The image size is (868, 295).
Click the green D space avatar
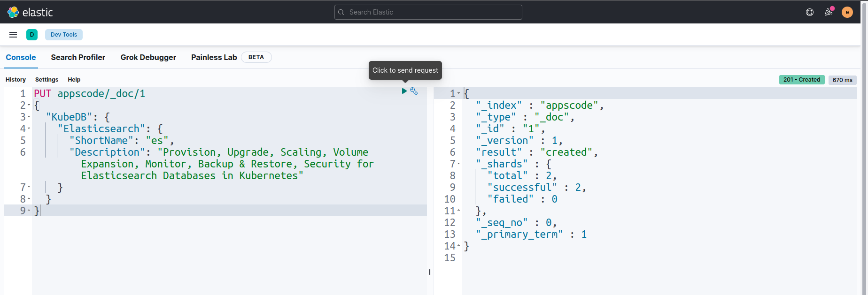click(x=32, y=35)
